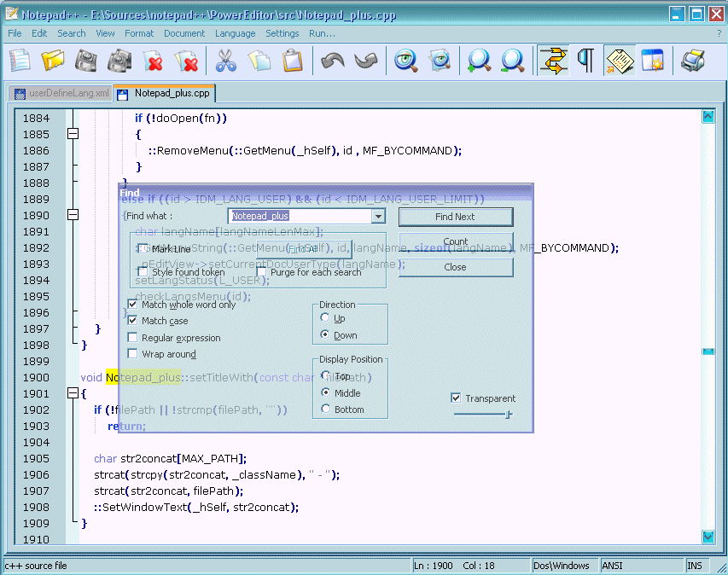Screen dimensions: 728x575
Task: Select the Down direction radio button
Action: [x=325, y=334]
